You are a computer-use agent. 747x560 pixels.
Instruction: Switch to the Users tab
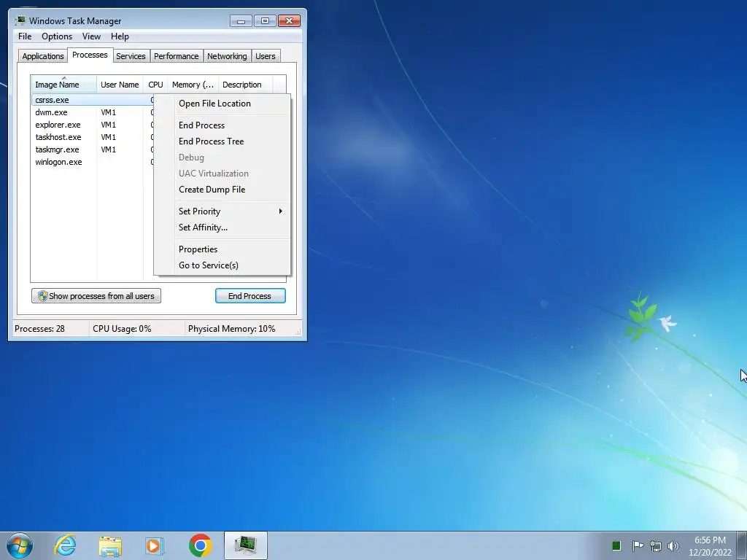[x=266, y=56]
